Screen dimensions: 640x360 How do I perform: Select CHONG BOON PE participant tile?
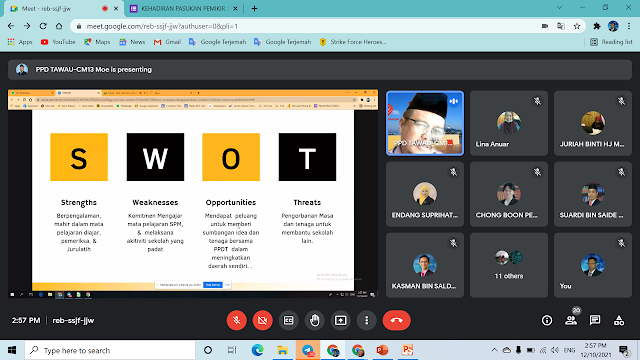[509, 194]
